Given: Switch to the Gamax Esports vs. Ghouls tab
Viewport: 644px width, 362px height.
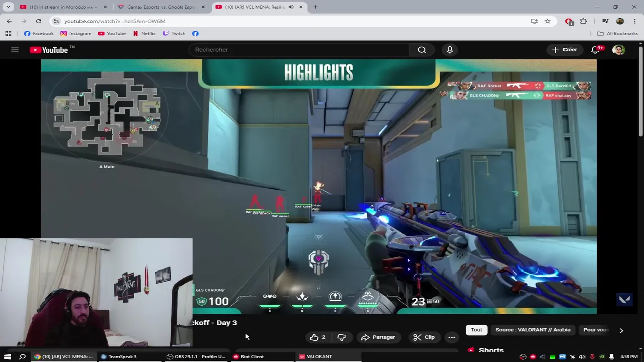Looking at the screenshot, I should click(161, 7).
